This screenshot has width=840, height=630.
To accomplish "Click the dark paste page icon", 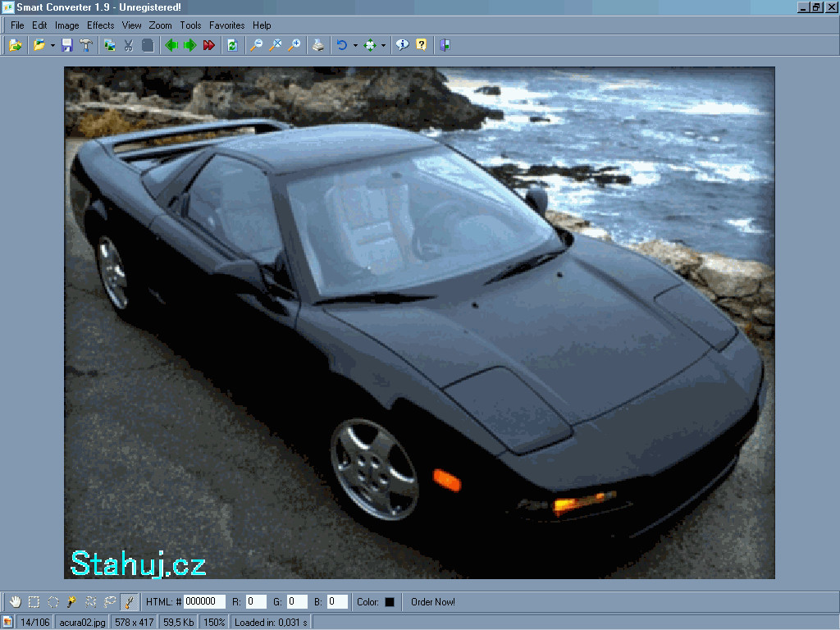I will [x=148, y=46].
